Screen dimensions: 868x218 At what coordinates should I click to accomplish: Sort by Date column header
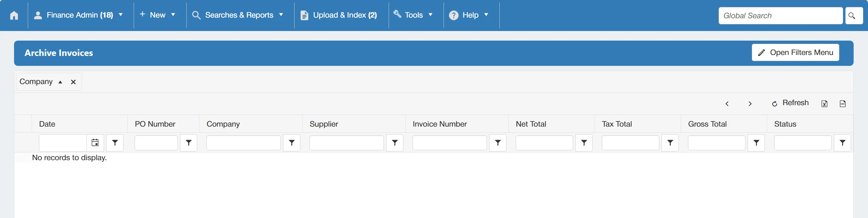[x=47, y=124]
